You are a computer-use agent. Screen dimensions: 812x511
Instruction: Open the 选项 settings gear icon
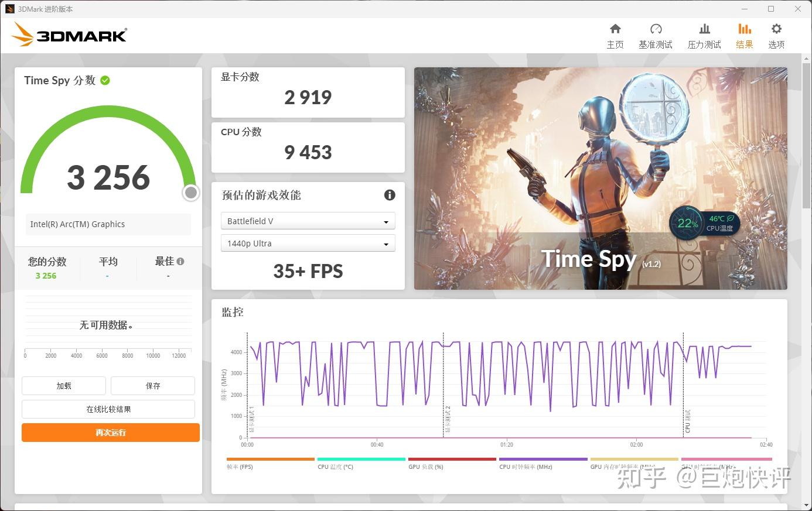(776, 29)
